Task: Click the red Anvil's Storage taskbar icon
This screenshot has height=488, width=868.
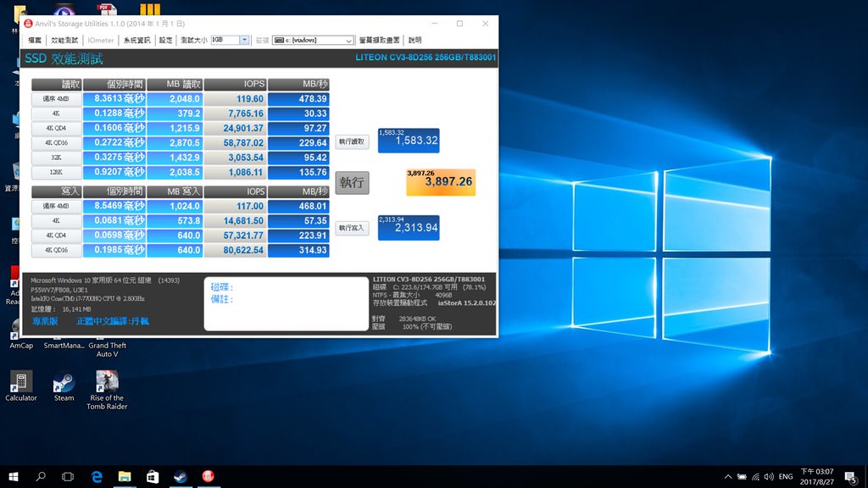Action: coord(209,476)
